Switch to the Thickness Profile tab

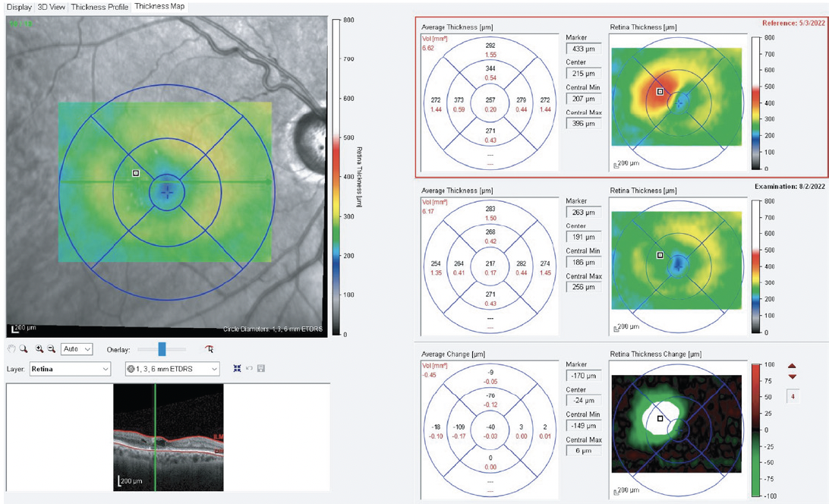tap(99, 6)
